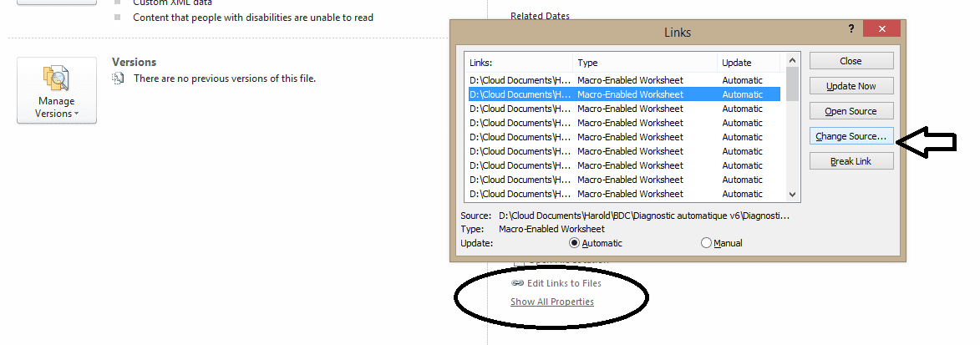Screen dimensions: 980x345
Task: Open the Manage Versions dropdown button
Action: (x=57, y=90)
